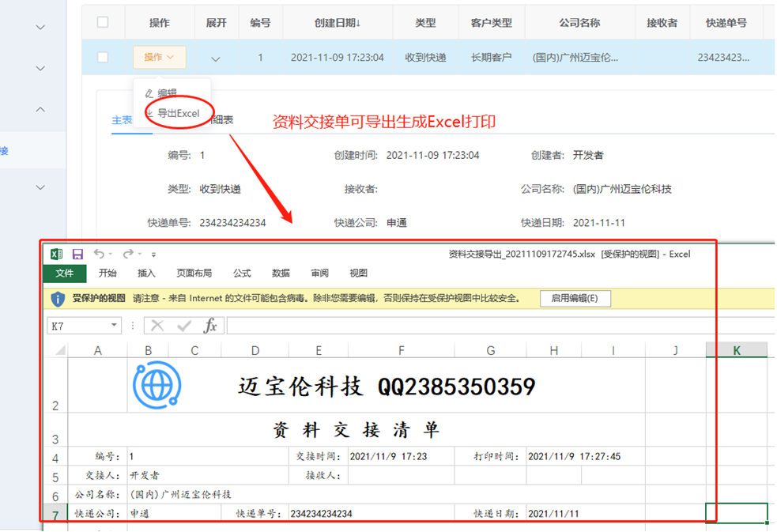
Task: Expand the first sidebar menu chevron
Action: [40, 27]
